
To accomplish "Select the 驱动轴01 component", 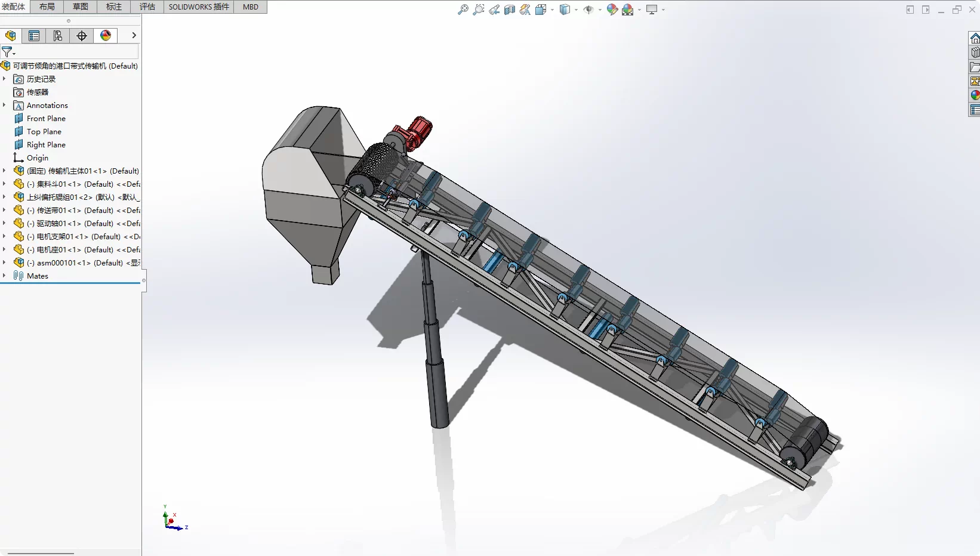I will [x=84, y=224].
